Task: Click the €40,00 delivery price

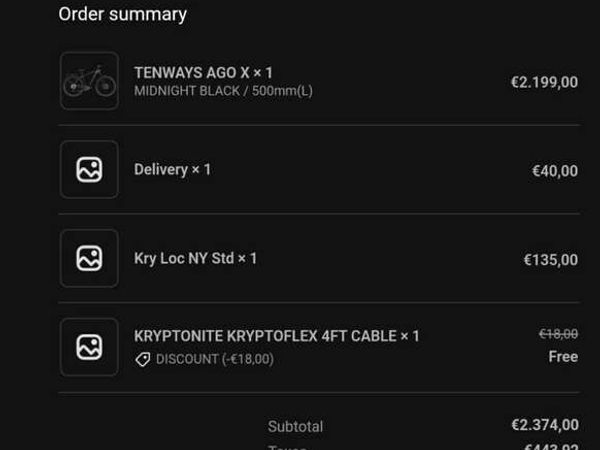Action: click(554, 171)
